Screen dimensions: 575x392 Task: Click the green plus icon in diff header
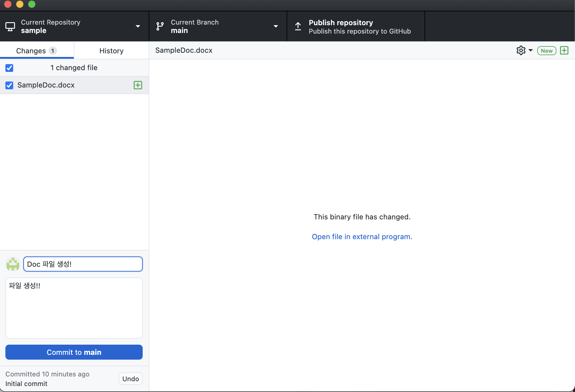tap(564, 50)
